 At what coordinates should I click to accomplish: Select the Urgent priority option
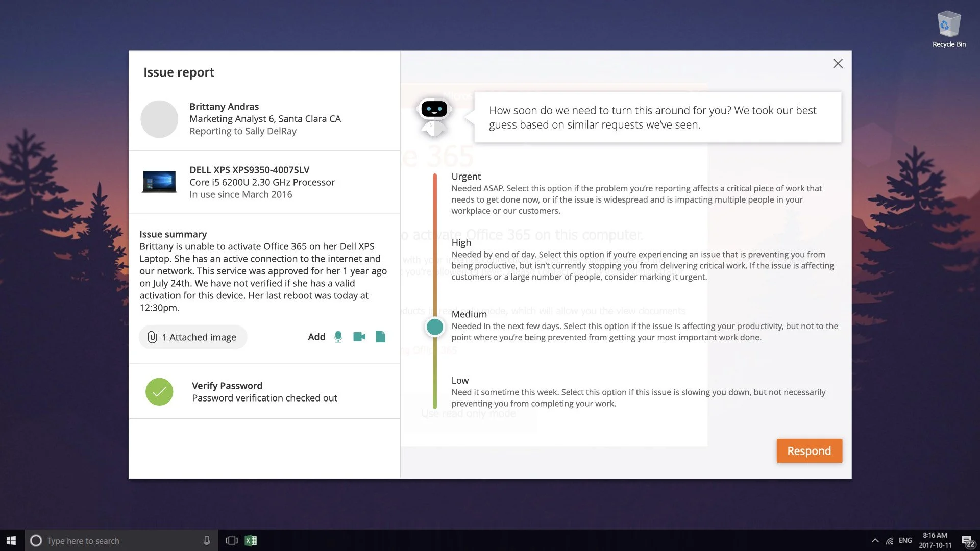[x=465, y=177]
